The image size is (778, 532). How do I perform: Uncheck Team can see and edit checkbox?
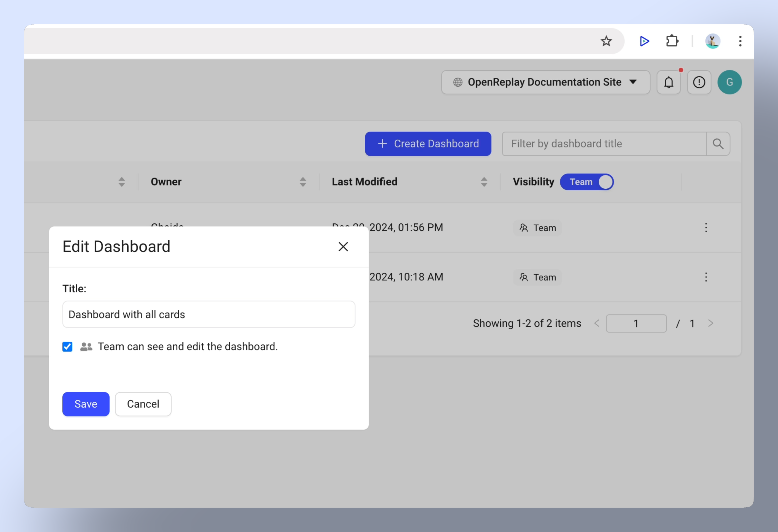67,347
